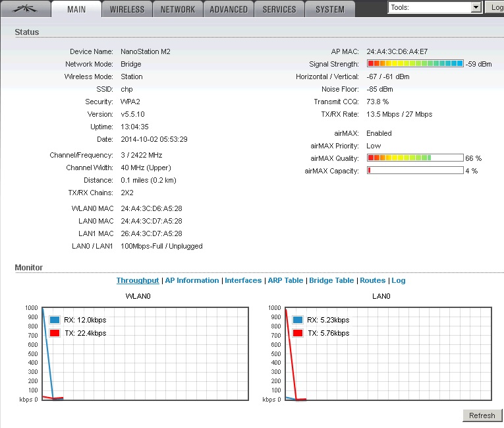Click the airMAX Capacity bar

coord(415,170)
